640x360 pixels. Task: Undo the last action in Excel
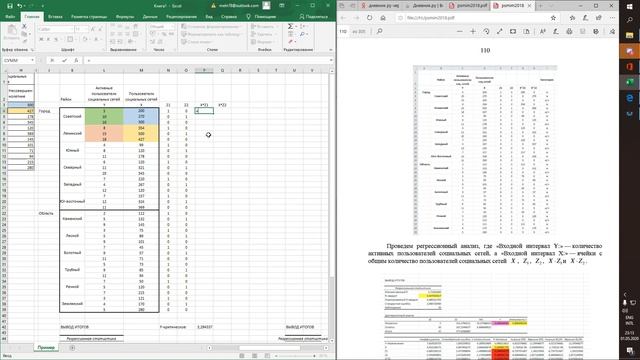19,6
